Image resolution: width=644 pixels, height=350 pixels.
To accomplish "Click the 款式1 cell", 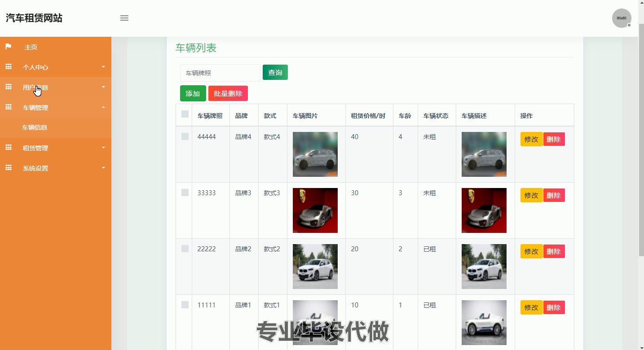I will point(272,305).
